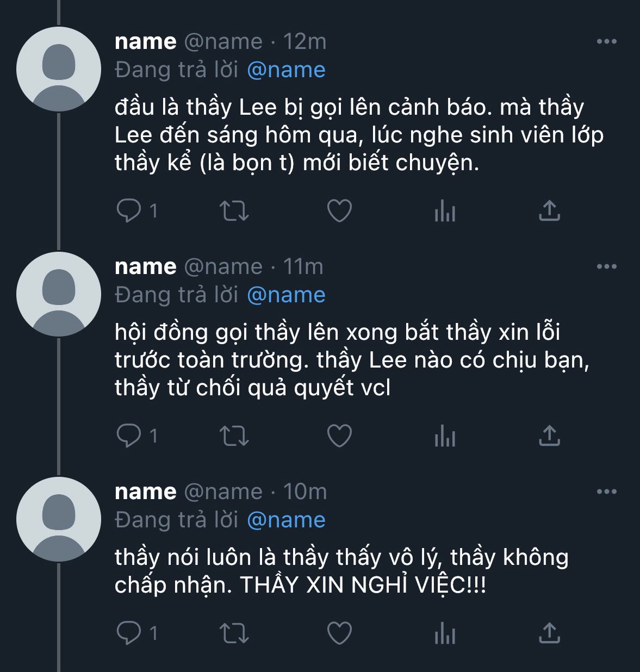Screen dimensions: 640x672
Task: Open more options on 12m tweet
Action: click(606, 41)
